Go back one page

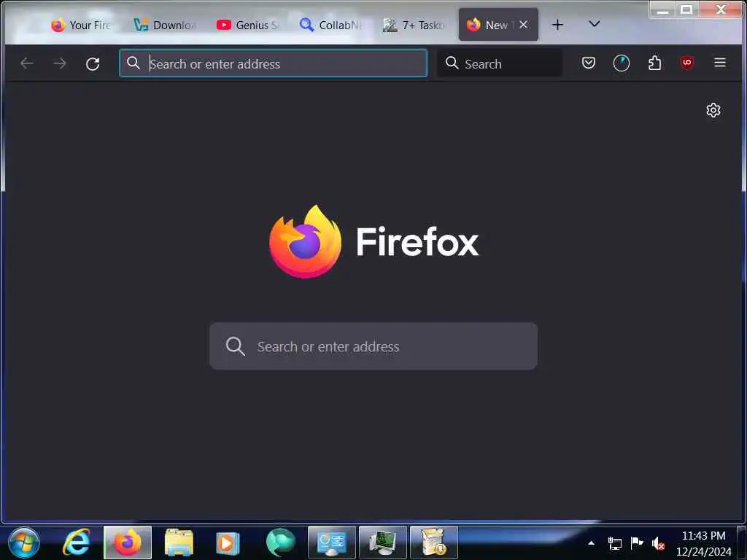click(x=27, y=63)
